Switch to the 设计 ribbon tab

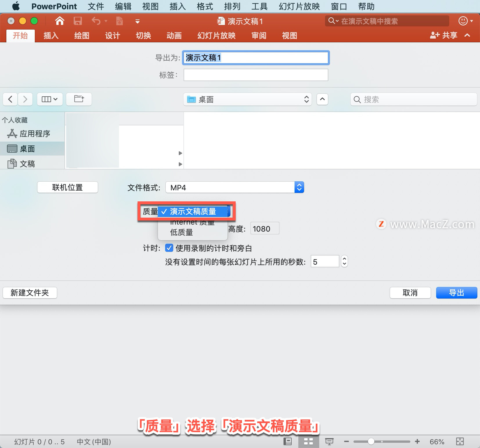[x=113, y=36]
